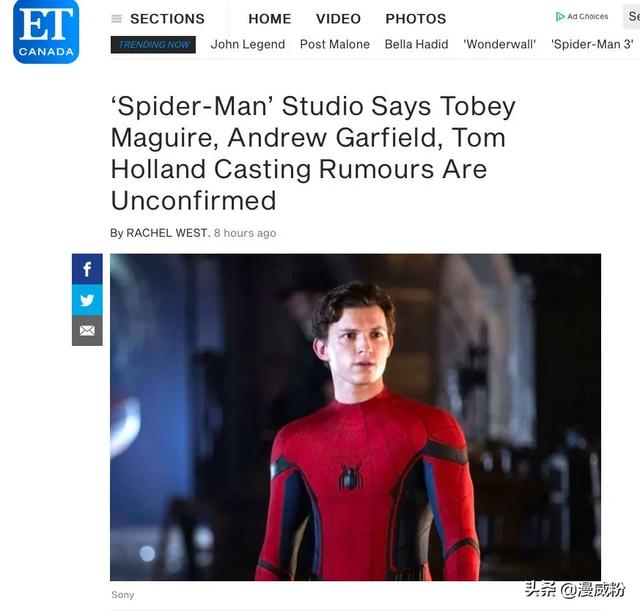The width and height of the screenshot is (640, 612).
Task: Share the article via email icon
Action: point(87,331)
